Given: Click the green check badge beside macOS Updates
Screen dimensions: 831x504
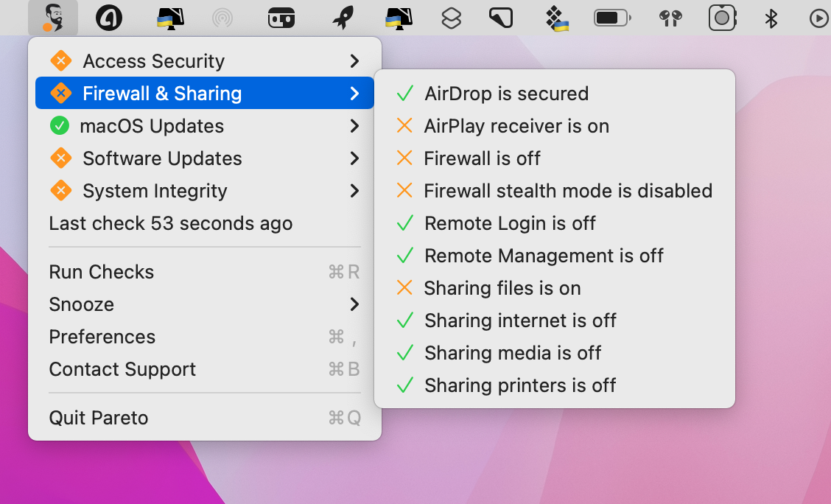Looking at the screenshot, I should pyautogui.click(x=60, y=125).
